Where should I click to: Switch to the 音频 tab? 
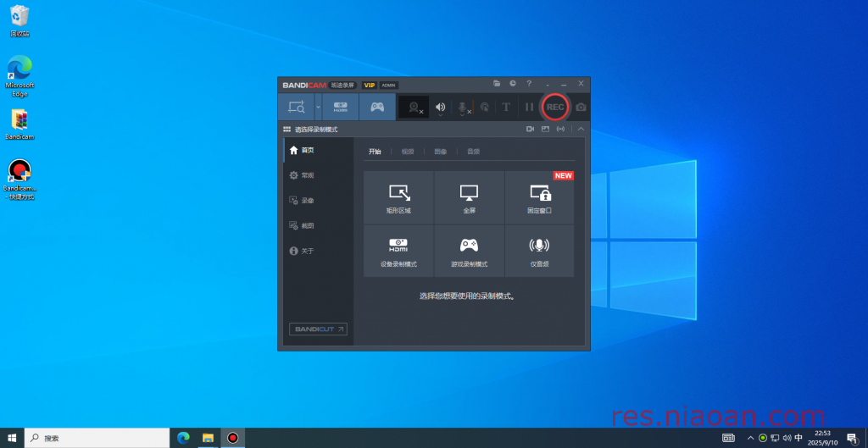(x=473, y=152)
